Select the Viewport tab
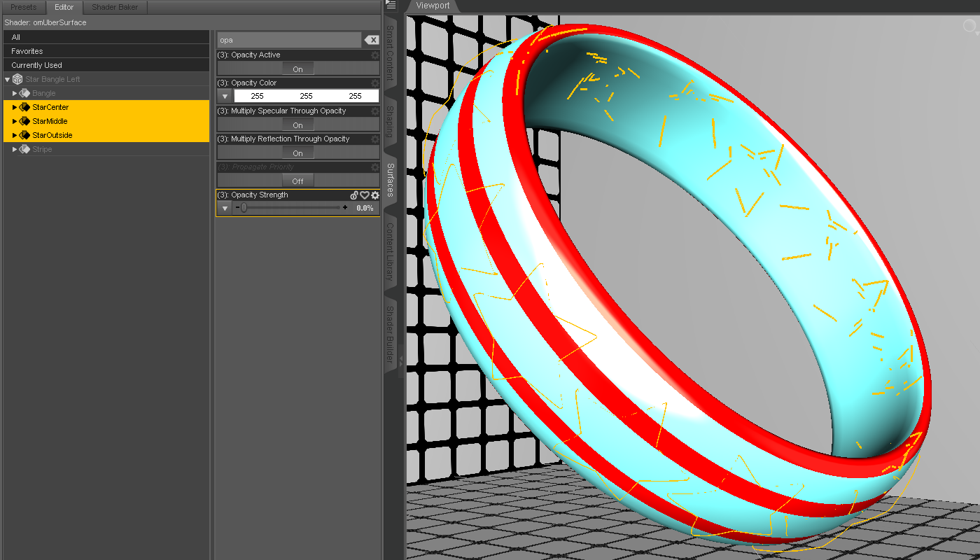The width and height of the screenshot is (980, 560). (x=433, y=6)
